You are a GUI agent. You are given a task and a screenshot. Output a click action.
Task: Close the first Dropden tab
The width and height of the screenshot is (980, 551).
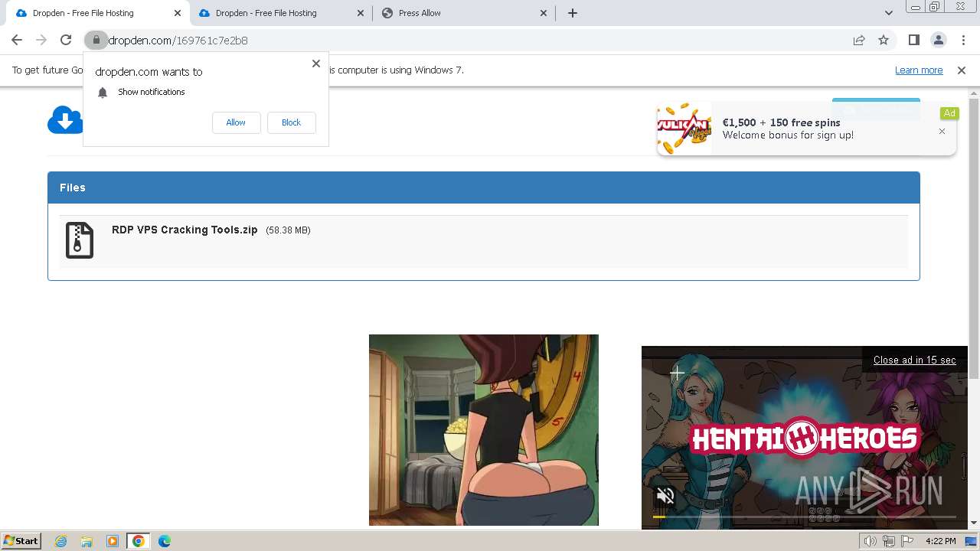177,13
